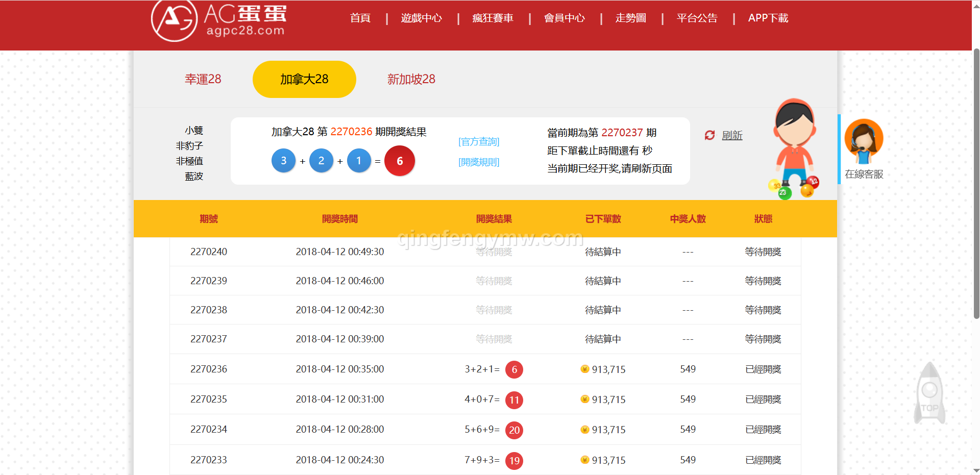
Task: Click the red 20 result ball in row 2270234
Action: pyautogui.click(x=514, y=430)
